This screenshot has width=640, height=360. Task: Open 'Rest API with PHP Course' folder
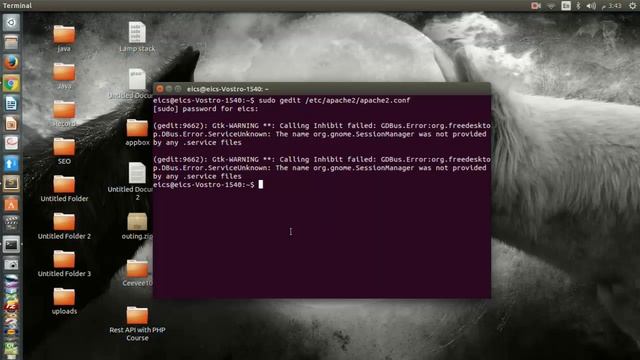click(137, 324)
